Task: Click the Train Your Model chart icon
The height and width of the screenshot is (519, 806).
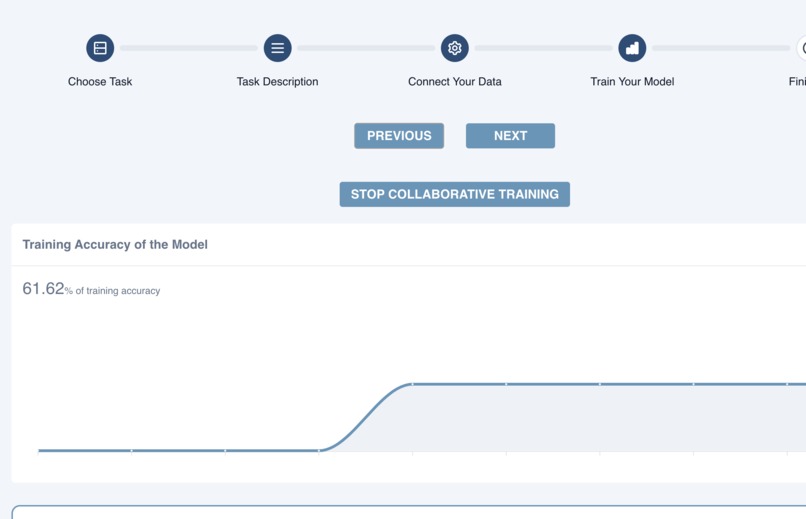Action: 632,48
